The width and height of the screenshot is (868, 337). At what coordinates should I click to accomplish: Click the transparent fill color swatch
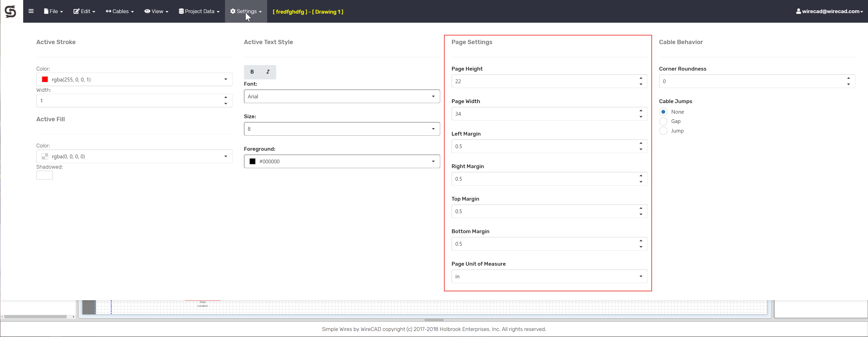[x=45, y=157]
